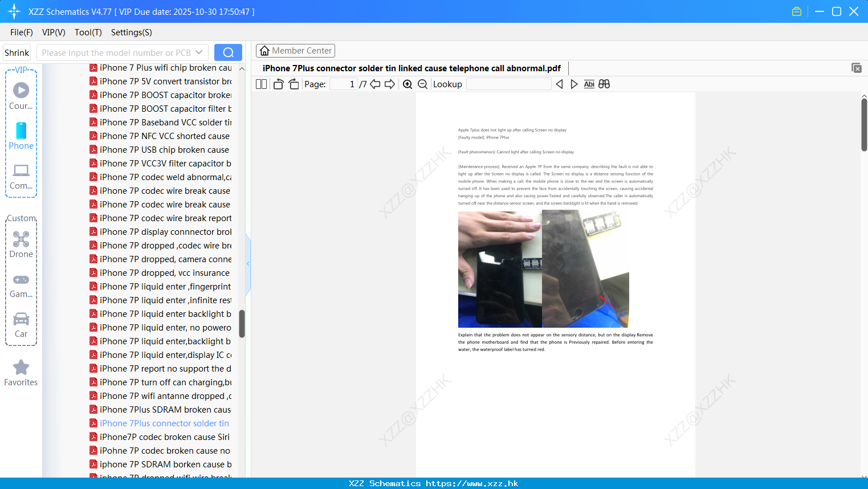Select the iPhone 7Plus connector PDF tab
Screen dimensions: 868x489
pyautogui.click(x=411, y=68)
